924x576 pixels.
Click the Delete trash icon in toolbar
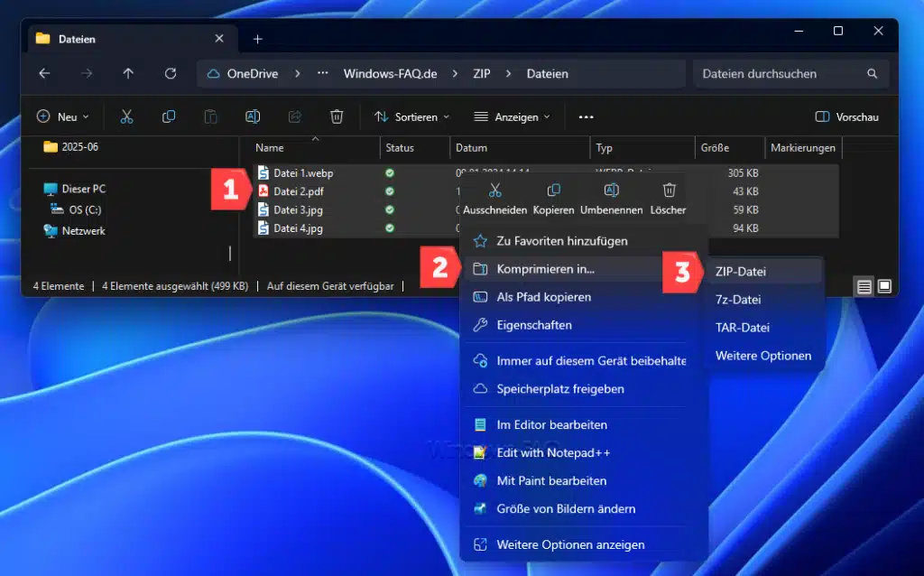point(337,116)
